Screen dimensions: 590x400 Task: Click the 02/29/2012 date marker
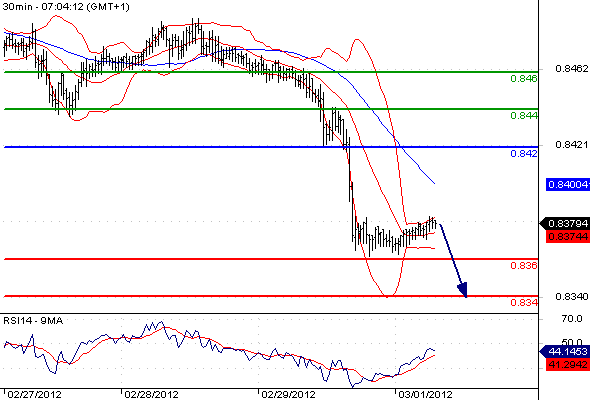point(288,395)
